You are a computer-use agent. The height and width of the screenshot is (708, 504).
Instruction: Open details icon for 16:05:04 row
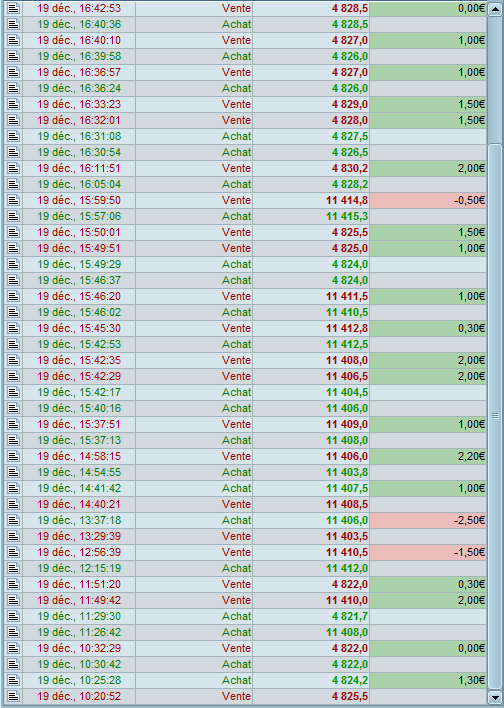(14, 184)
